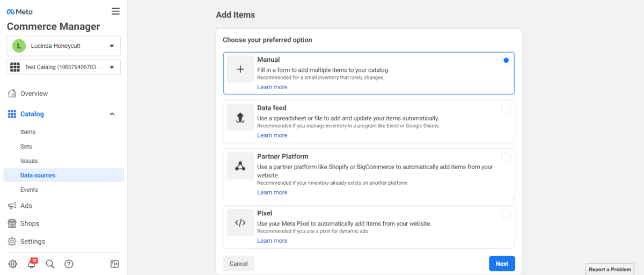Collapse the Catalog menu section
Screen dimensions: 644x275
tap(112, 114)
